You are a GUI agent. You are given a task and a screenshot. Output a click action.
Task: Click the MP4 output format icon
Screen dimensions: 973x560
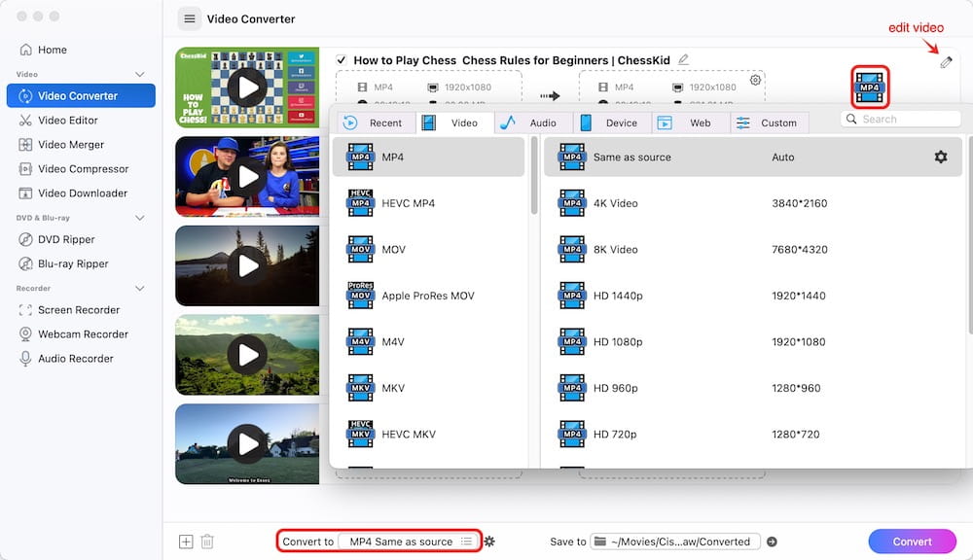coord(869,87)
